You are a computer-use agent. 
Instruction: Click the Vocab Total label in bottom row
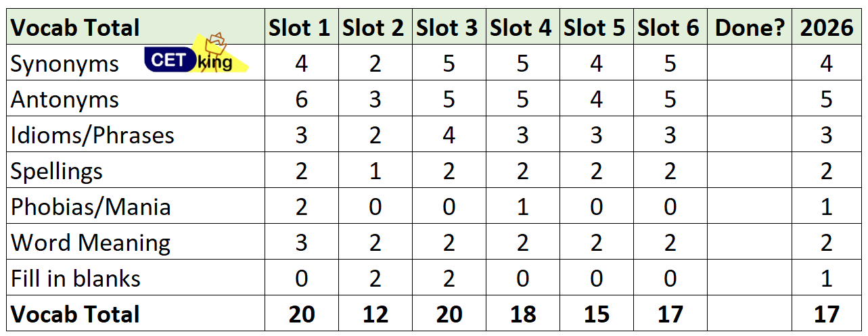point(76,314)
